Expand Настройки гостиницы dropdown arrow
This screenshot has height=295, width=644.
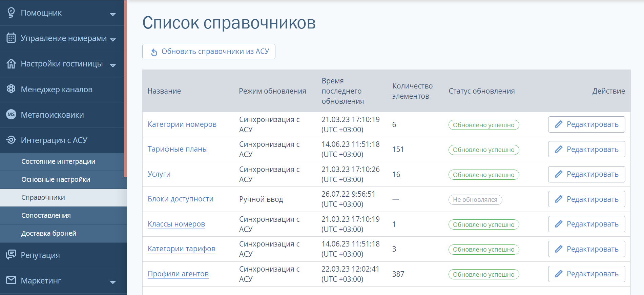click(x=113, y=65)
